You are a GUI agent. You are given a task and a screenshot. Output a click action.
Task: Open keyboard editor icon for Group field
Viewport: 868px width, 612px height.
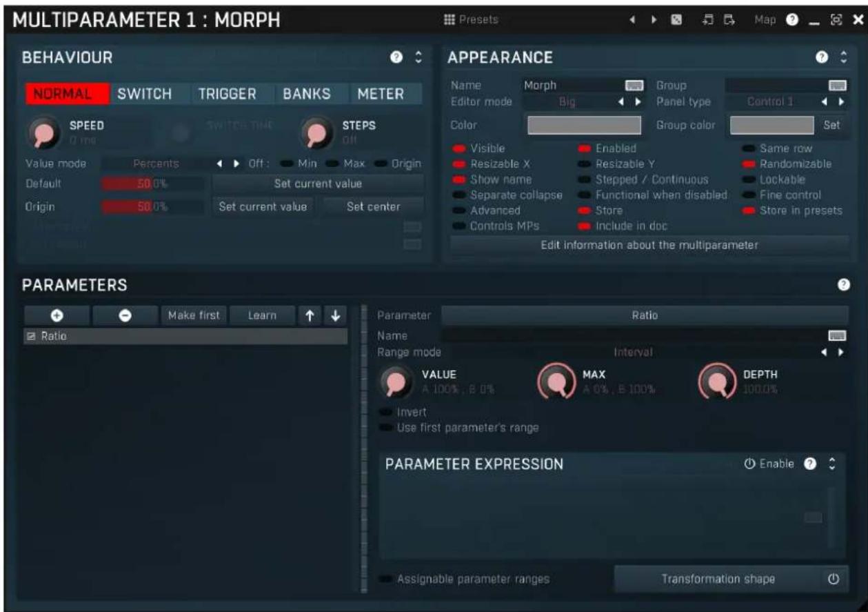click(x=837, y=86)
